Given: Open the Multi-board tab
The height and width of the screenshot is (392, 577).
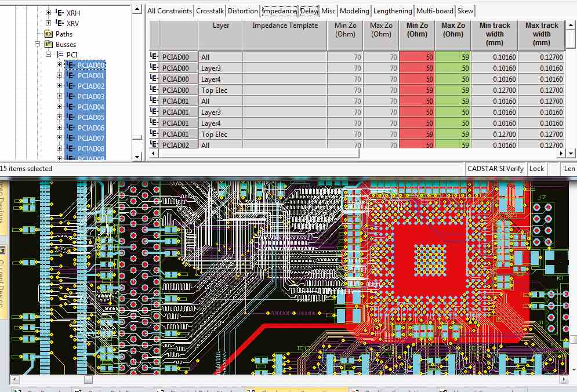Looking at the screenshot, I should (x=435, y=10).
